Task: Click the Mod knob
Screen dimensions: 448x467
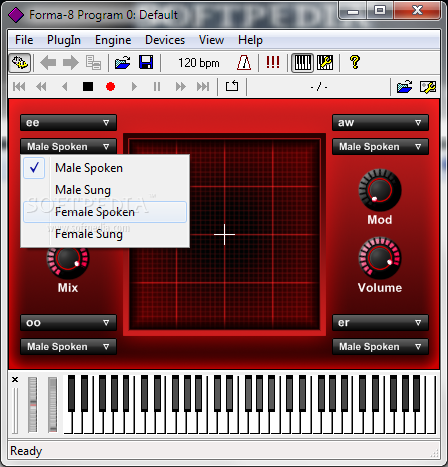Action: 380,190
